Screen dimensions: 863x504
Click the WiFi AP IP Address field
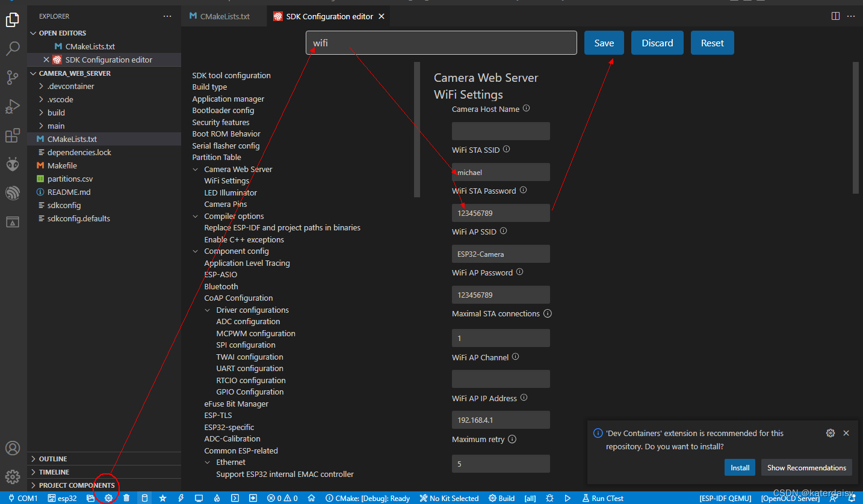click(501, 420)
